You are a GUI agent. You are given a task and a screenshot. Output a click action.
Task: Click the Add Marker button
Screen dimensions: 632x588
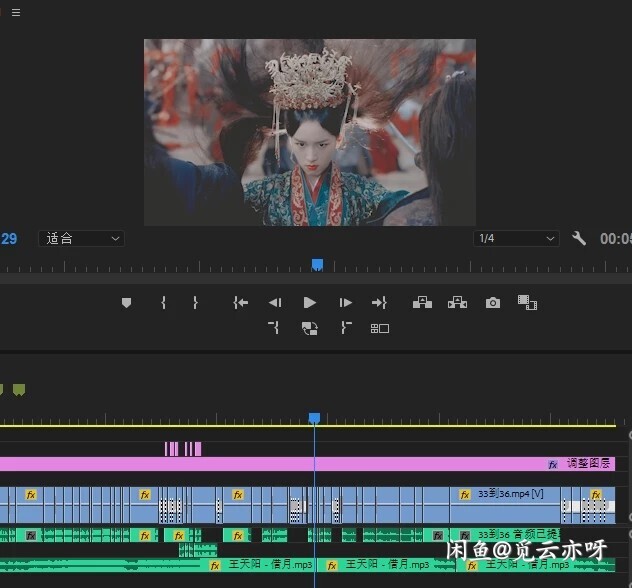click(x=126, y=303)
